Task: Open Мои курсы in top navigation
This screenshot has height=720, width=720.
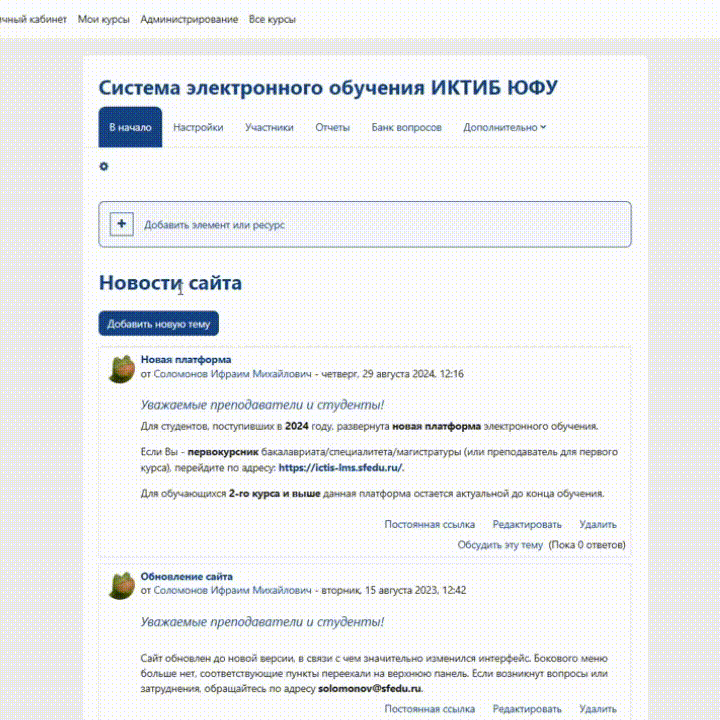Action: [104, 19]
